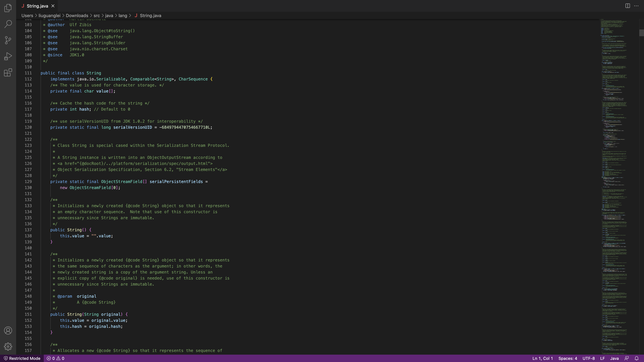Click java.lang.StringBuffer in the @see comment
This screenshot has width=644, height=362.
pyautogui.click(x=96, y=37)
